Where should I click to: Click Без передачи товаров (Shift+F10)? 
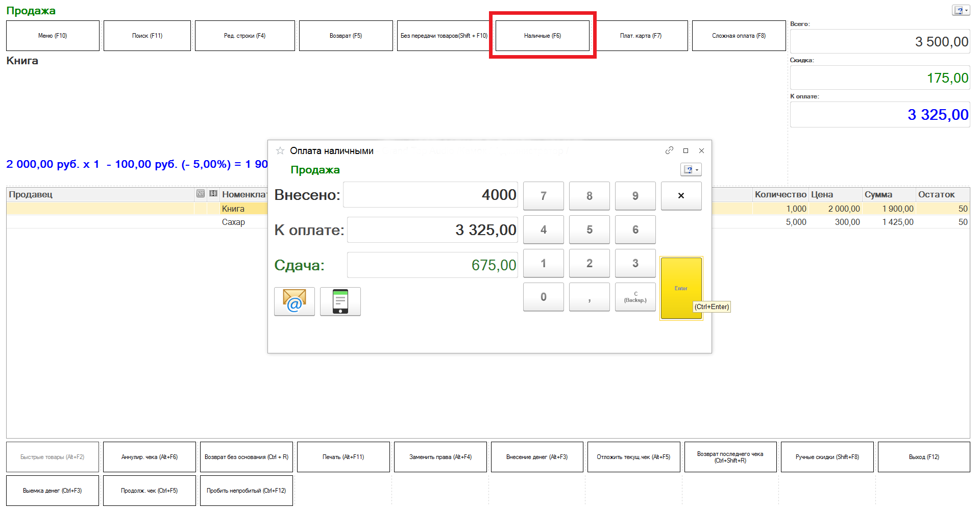[x=444, y=36]
